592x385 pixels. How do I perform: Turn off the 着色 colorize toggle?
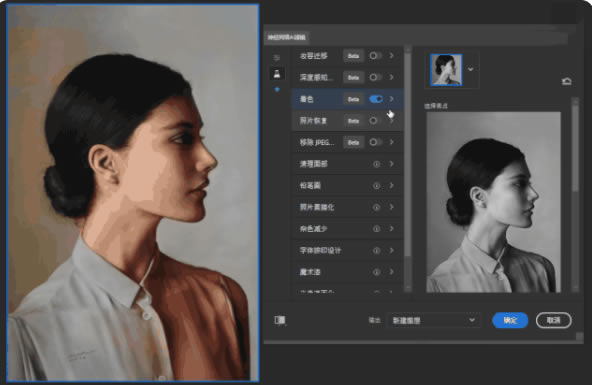pyautogui.click(x=376, y=99)
